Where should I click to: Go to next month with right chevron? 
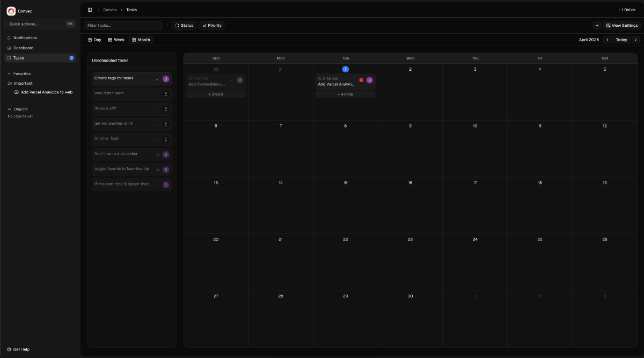coord(636,40)
